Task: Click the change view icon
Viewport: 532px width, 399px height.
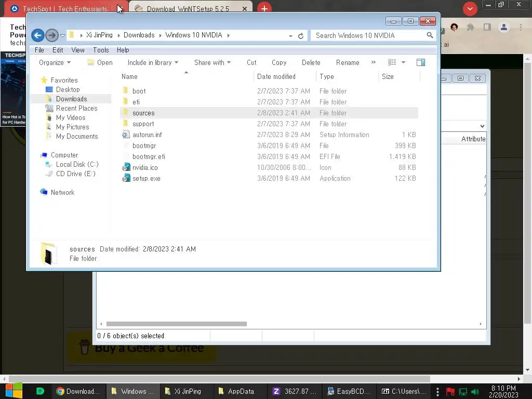Action: click(x=392, y=62)
